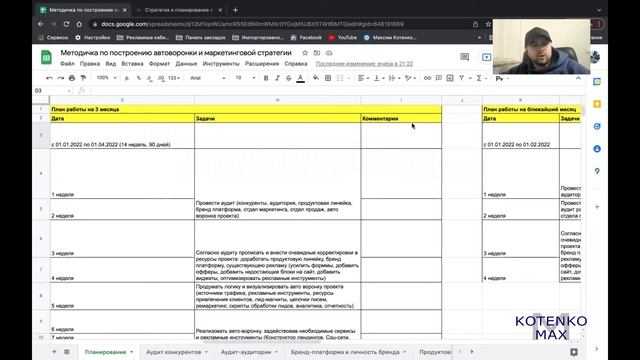Open the Формат menu

click(159, 64)
